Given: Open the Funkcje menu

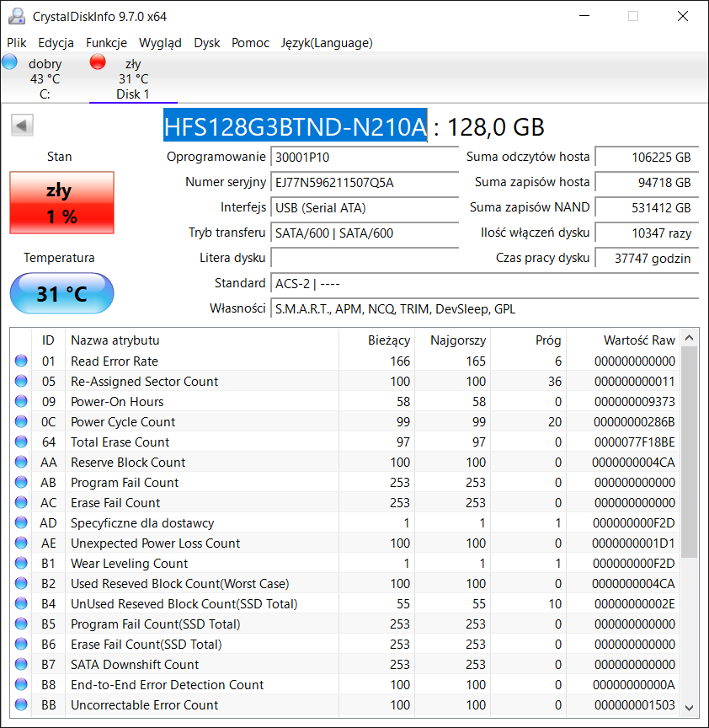Looking at the screenshot, I should [x=106, y=43].
